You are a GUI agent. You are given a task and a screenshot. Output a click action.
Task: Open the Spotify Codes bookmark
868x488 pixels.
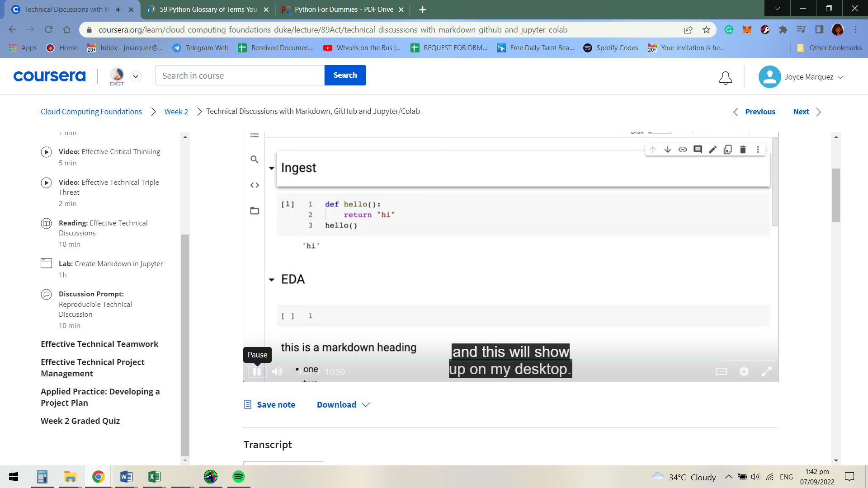point(610,47)
